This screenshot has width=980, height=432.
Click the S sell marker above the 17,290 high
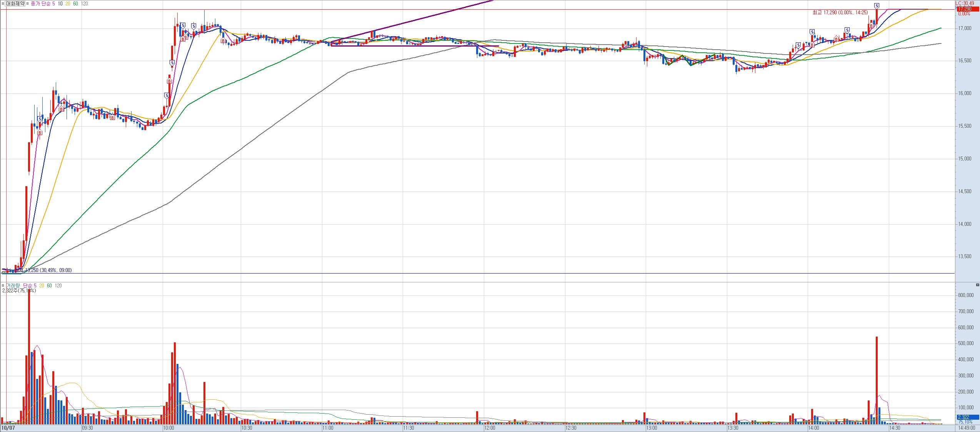pos(877,6)
